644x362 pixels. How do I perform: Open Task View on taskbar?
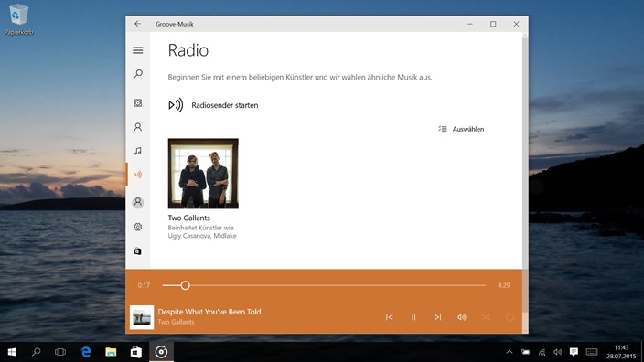(60, 352)
